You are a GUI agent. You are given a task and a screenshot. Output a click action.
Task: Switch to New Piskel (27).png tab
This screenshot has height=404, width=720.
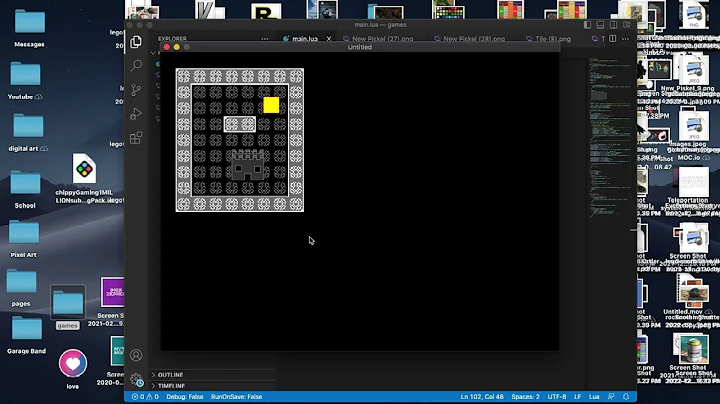pyautogui.click(x=382, y=39)
